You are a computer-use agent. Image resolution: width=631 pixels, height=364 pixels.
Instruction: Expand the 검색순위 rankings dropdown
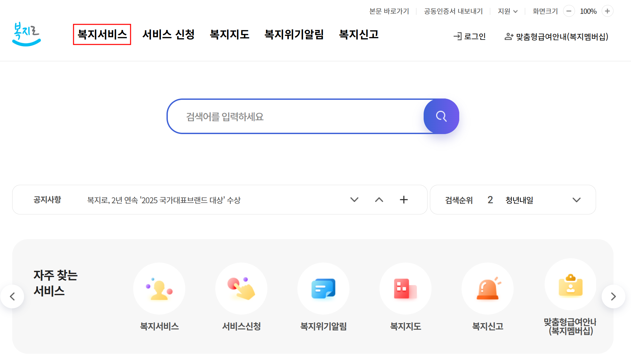577,200
